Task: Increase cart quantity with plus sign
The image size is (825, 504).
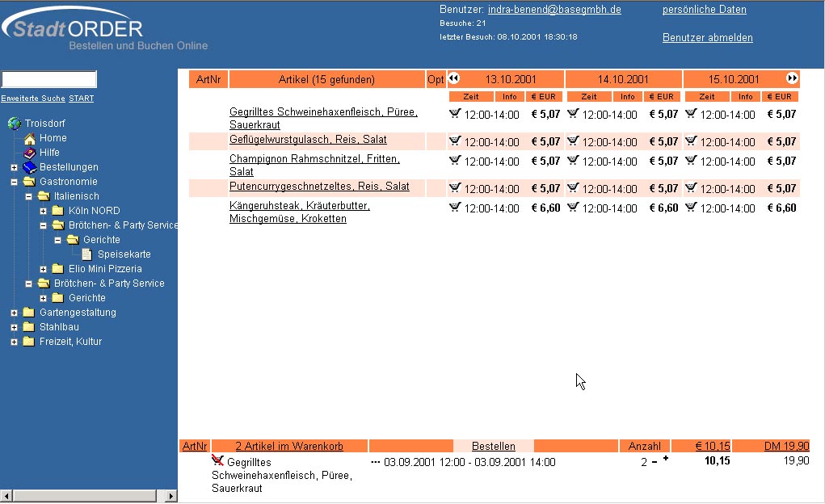Action: click(x=666, y=459)
